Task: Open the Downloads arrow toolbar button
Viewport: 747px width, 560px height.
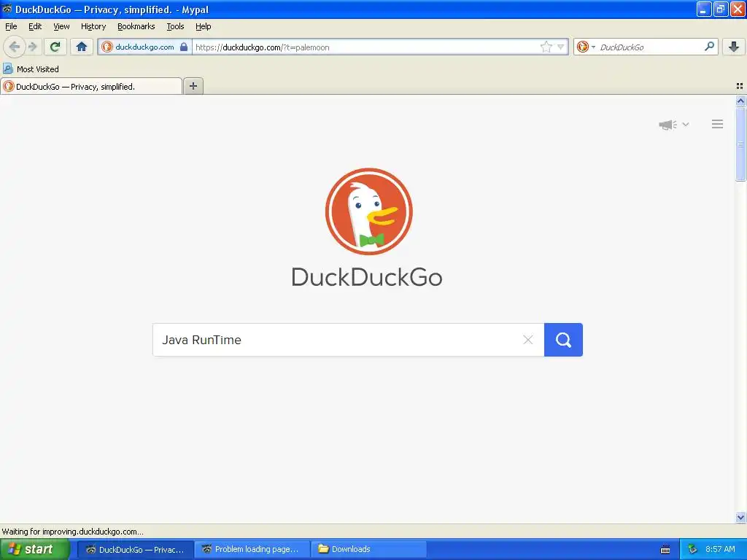Action: click(734, 47)
